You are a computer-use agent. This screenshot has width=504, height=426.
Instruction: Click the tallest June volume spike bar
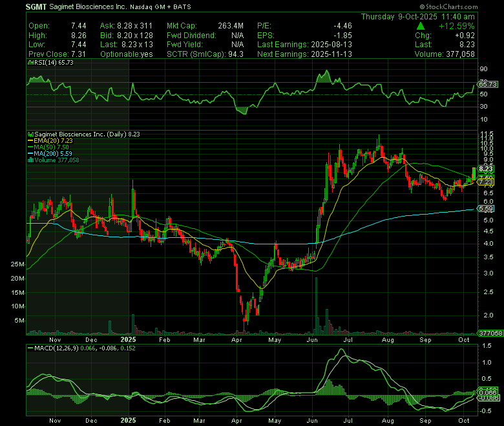click(x=316, y=306)
